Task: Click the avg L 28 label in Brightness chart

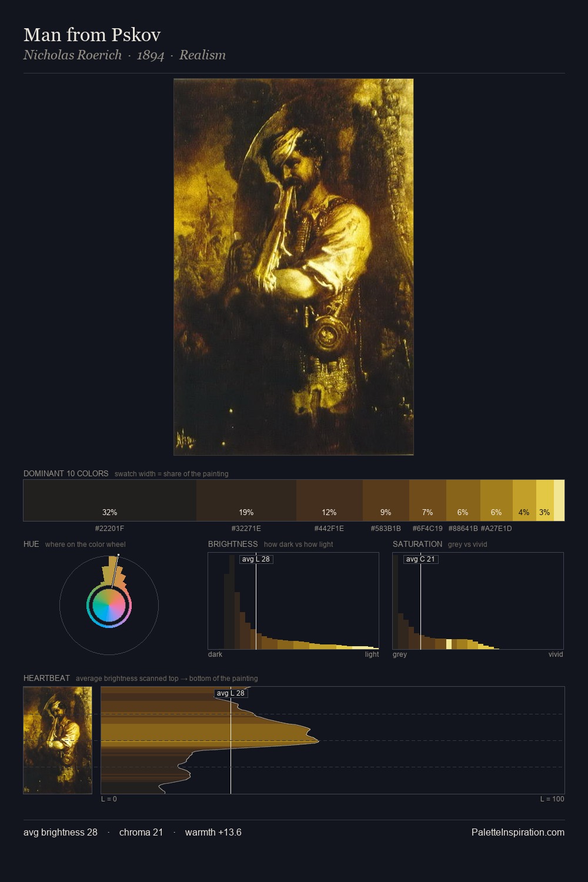Action: (x=256, y=559)
